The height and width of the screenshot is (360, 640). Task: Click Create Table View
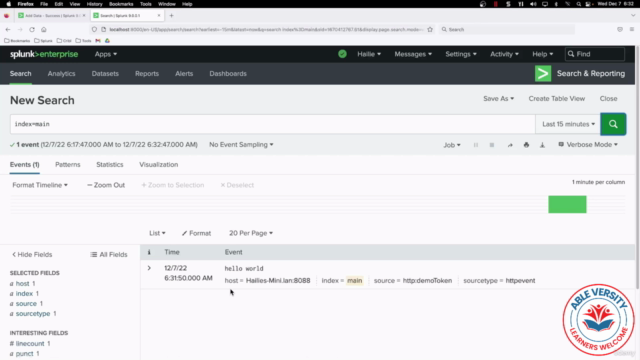click(x=557, y=98)
